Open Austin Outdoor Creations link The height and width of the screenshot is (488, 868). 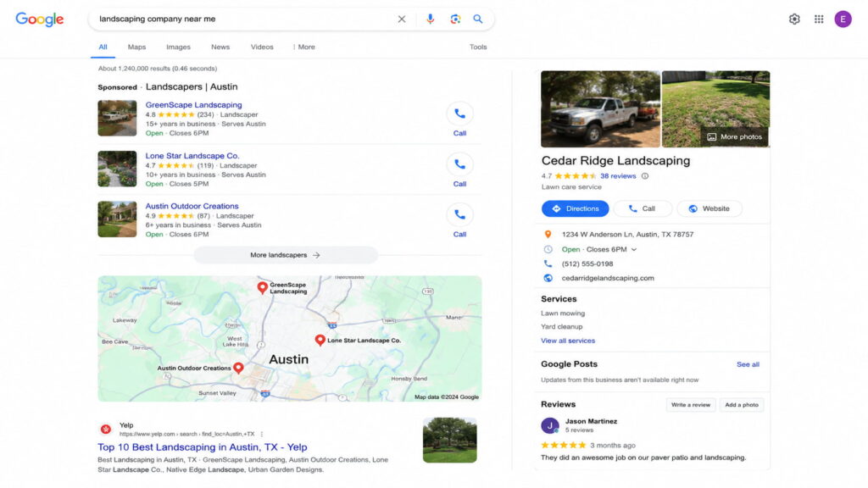click(x=192, y=206)
